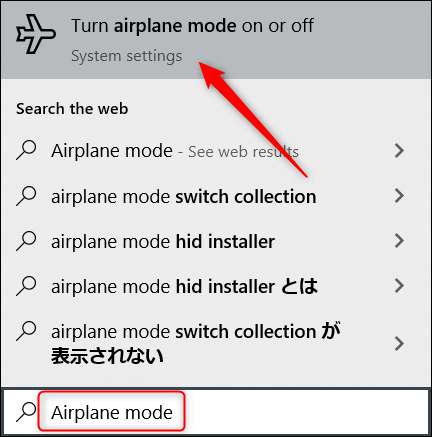This screenshot has width=432, height=437.
Task: Select switch collection が表示されない suggestion
Action: (x=216, y=344)
